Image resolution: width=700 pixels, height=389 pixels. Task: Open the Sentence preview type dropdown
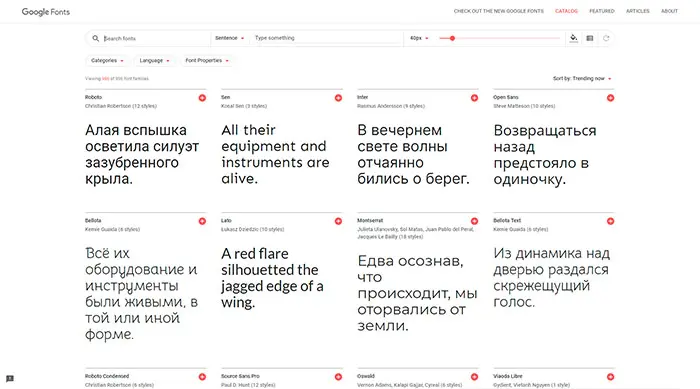(229, 38)
